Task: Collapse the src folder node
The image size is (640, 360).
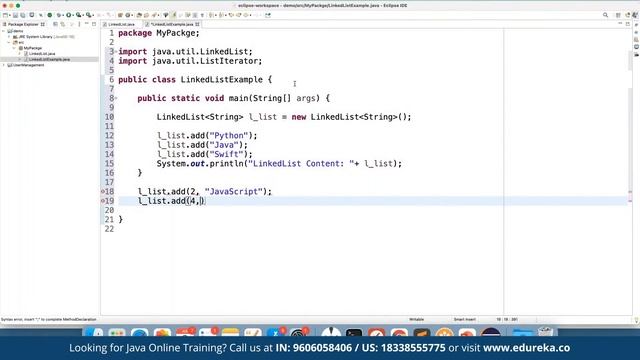Action: [x=9, y=42]
